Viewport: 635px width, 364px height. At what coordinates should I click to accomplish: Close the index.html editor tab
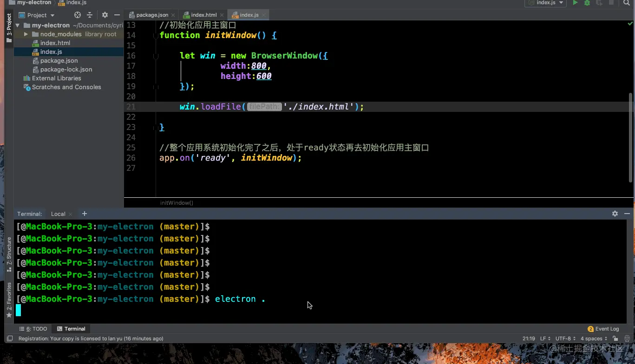pos(222,15)
